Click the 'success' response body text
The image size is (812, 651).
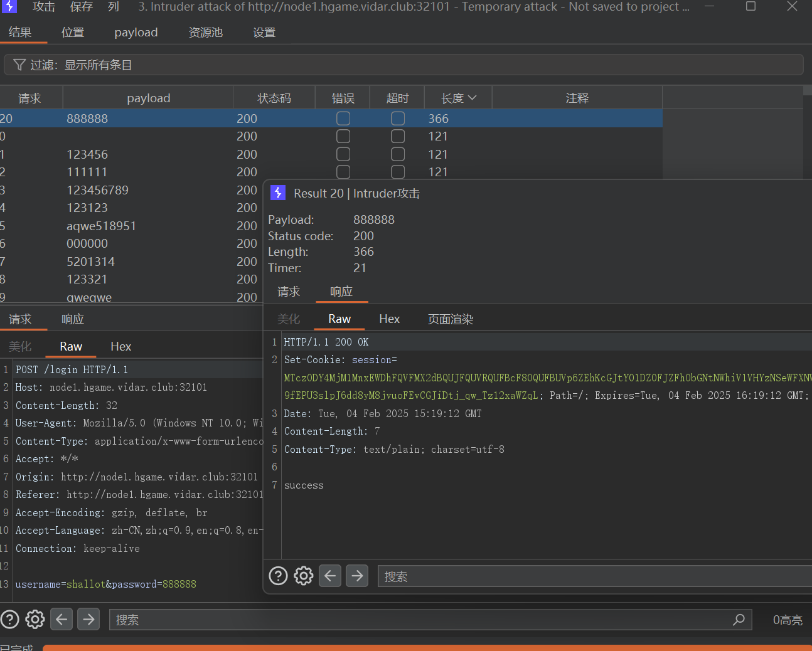pos(304,485)
